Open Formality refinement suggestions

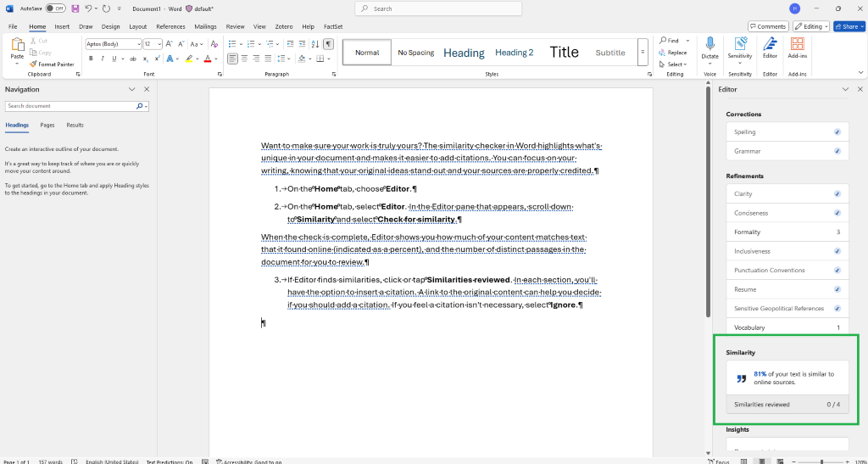(x=787, y=232)
